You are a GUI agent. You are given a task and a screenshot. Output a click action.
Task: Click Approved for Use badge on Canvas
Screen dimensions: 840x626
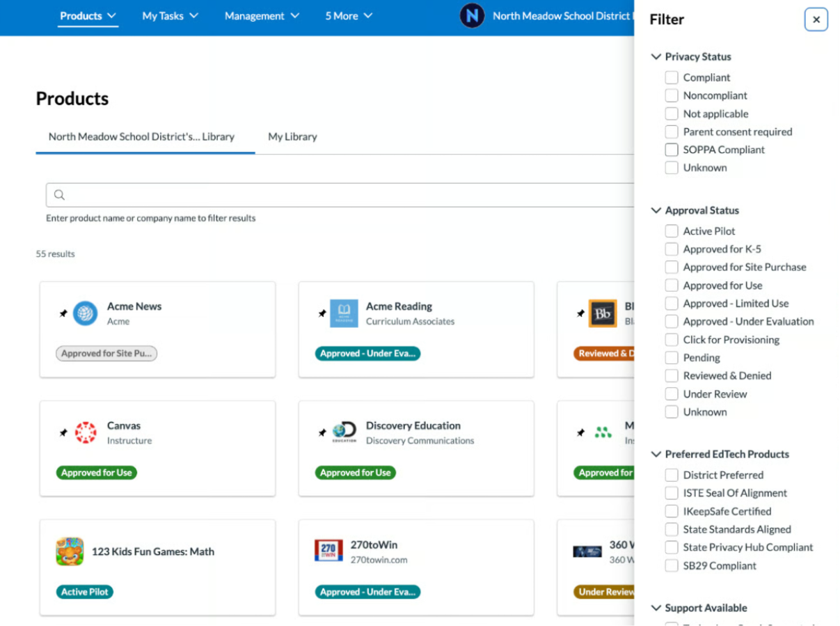97,473
